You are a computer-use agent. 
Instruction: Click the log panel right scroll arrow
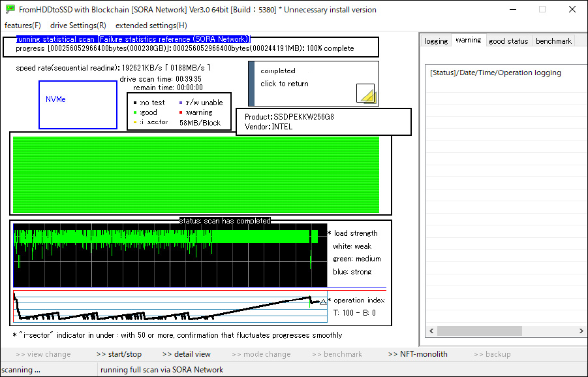[x=581, y=331]
